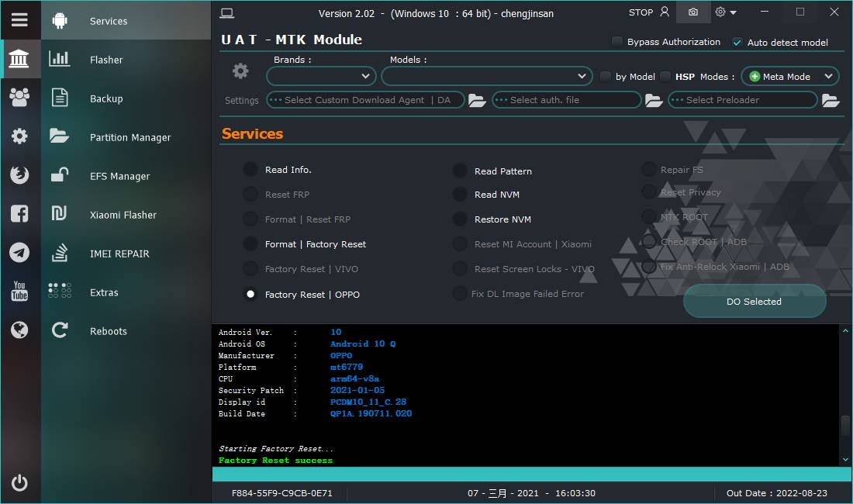Open the Flasher menu item
Viewport: 853px width, 504px height.
[x=126, y=59]
